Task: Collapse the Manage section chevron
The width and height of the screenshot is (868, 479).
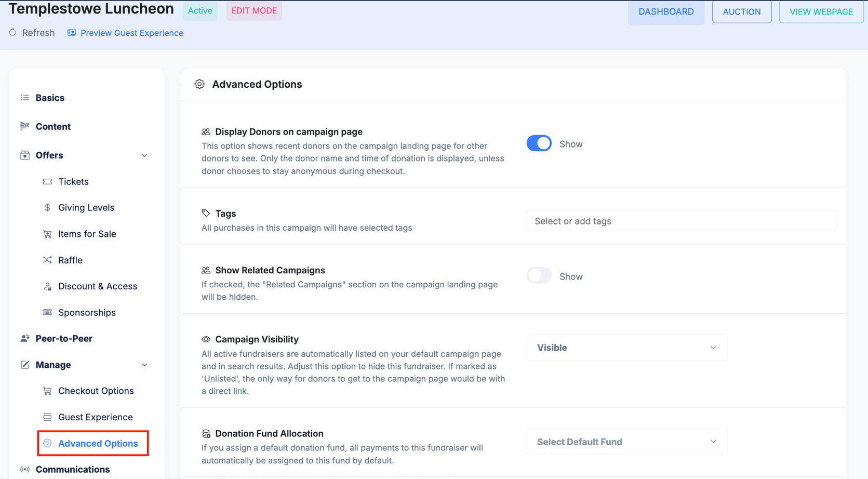Action: [144, 365]
